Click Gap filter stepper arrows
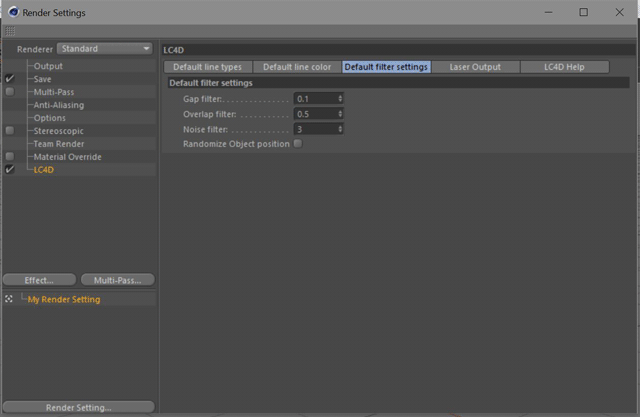This screenshot has height=417, width=640. [x=340, y=99]
